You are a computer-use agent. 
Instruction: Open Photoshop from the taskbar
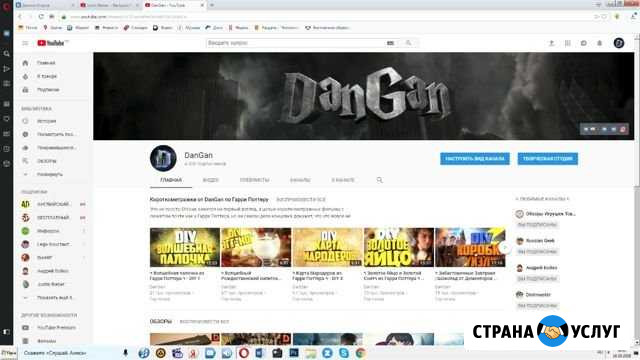(x=294, y=353)
